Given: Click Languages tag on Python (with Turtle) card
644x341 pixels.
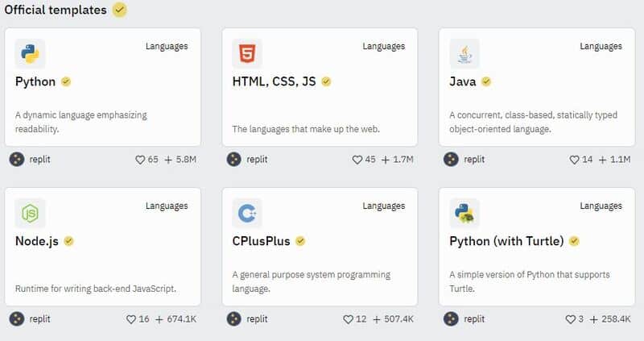Looking at the screenshot, I should pos(601,206).
